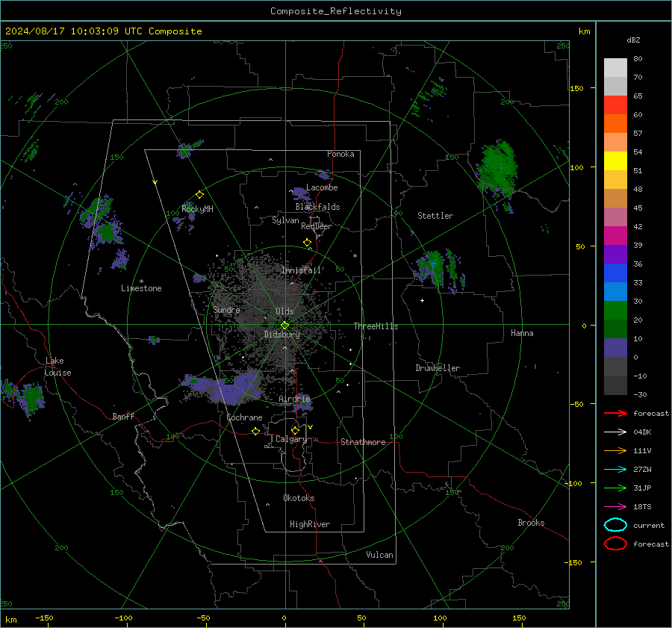The image size is (672, 628).
Task: Click the Blackfalds label
Action: point(317,207)
